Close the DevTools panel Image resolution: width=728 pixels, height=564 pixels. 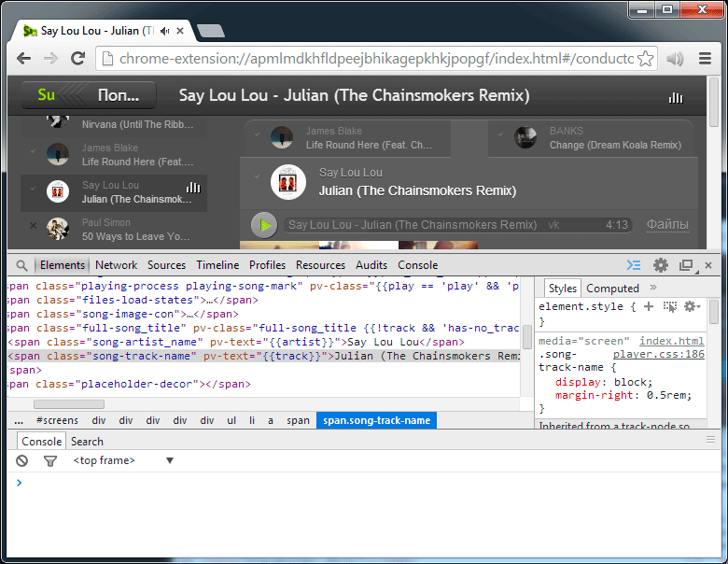coord(708,265)
